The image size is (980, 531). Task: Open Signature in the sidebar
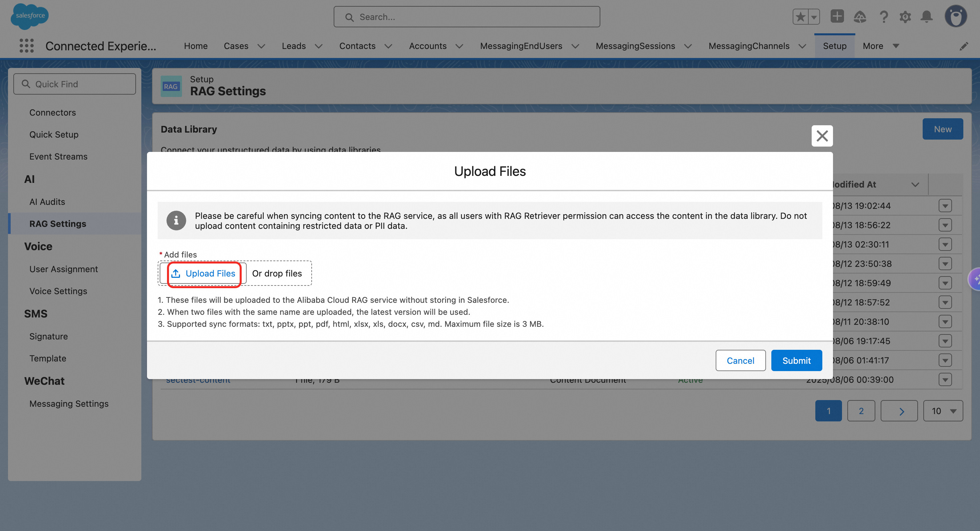point(48,336)
